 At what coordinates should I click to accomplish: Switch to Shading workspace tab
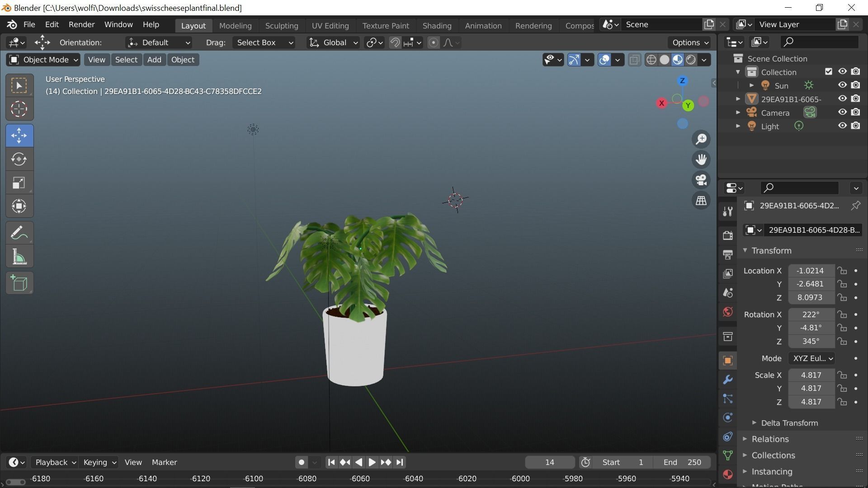point(437,26)
